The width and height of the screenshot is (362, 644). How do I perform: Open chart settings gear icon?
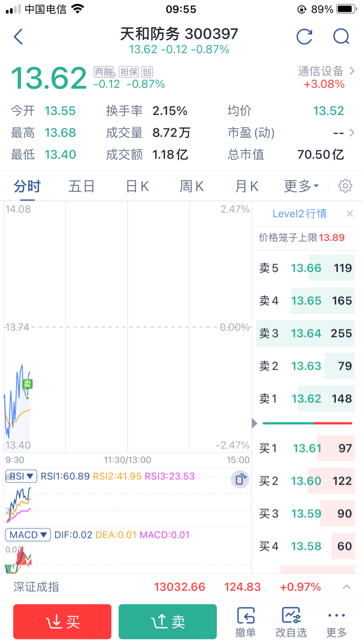click(x=345, y=186)
